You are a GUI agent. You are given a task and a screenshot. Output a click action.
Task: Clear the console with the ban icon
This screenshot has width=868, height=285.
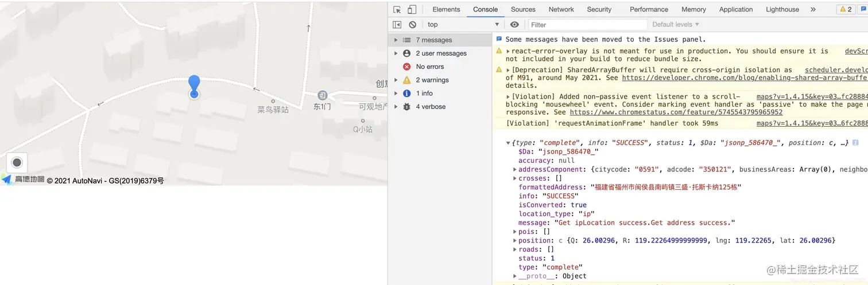click(x=412, y=25)
